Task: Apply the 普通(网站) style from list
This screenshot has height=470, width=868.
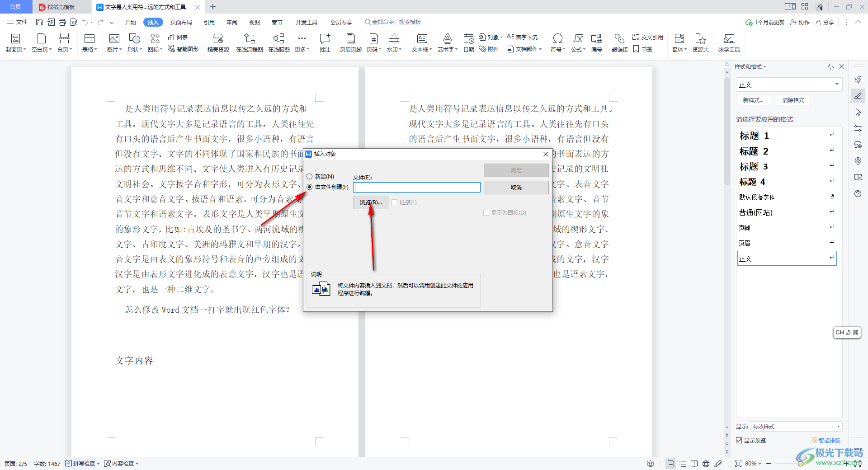Action: 787,212
